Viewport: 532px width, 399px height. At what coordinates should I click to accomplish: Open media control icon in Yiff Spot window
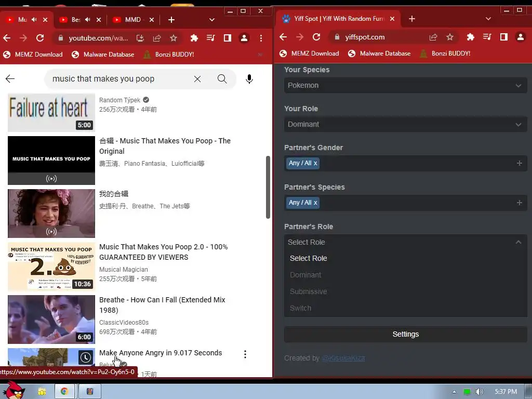pyautogui.click(x=487, y=37)
